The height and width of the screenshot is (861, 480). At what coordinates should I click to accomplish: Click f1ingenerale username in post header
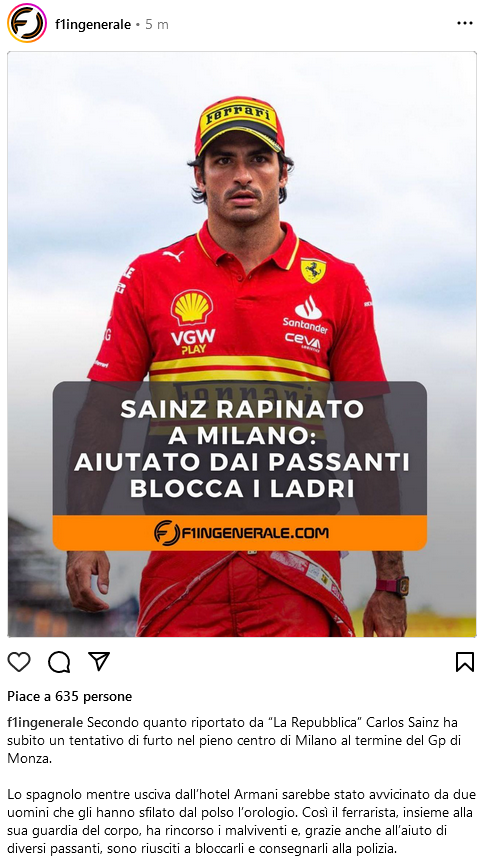click(93, 25)
